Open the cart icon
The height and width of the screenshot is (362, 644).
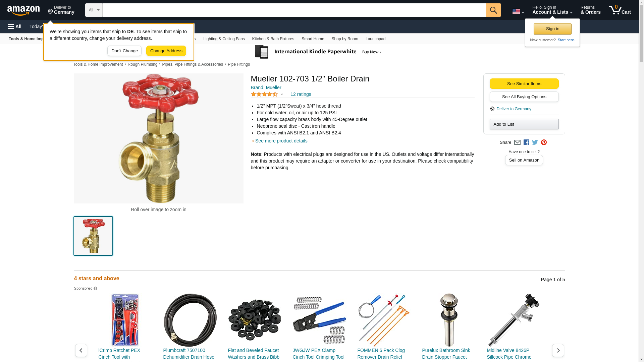(620, 10)
